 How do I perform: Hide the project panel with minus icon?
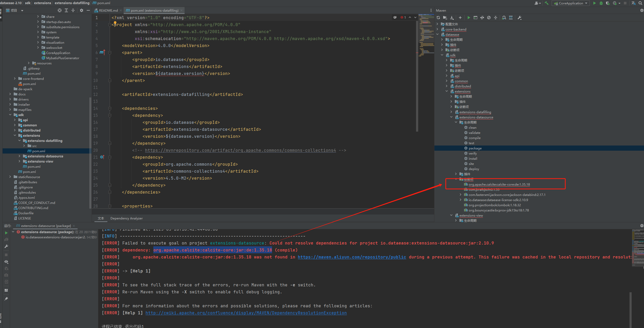pyautogui.click(x=88, y=10)
